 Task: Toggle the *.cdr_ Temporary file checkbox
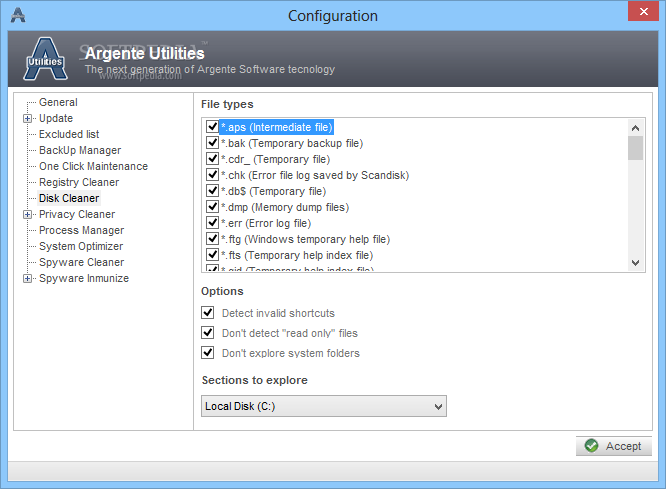(212, 159)
